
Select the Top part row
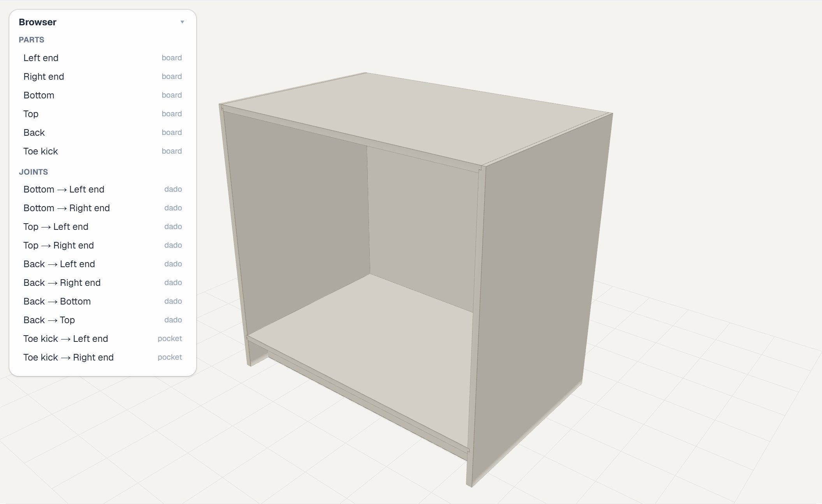pyautogui.click(x=102, y=114)
